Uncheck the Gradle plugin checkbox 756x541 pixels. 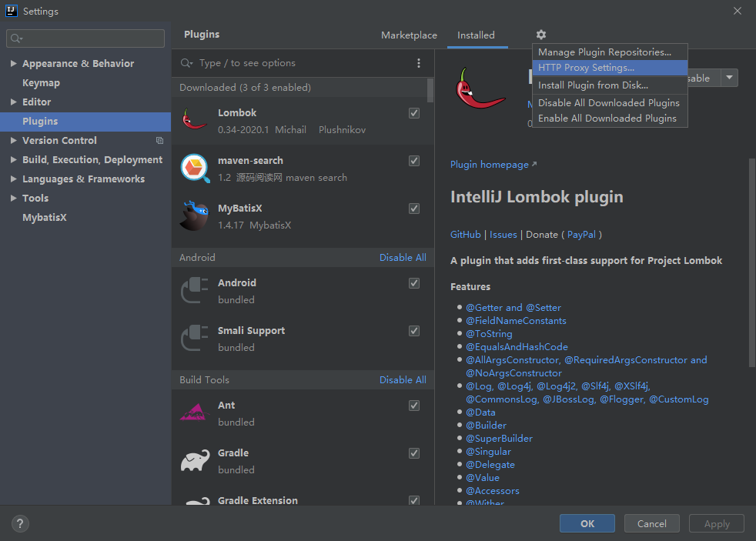pos(414,453)
